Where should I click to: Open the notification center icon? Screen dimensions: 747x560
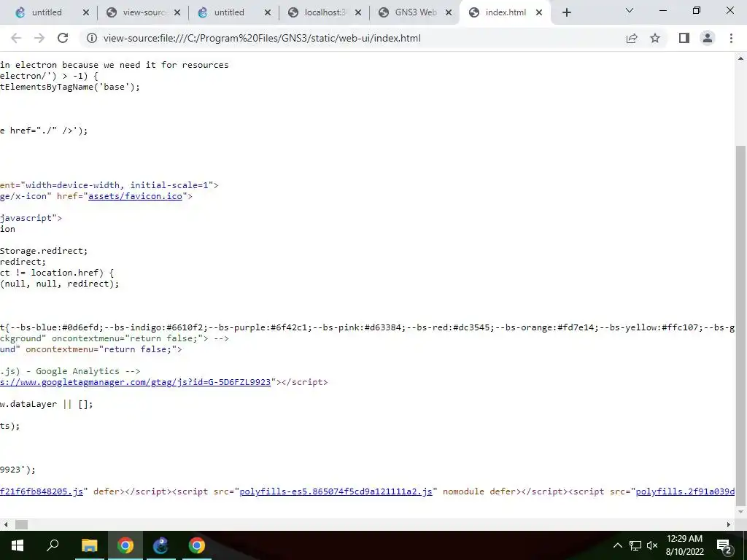[x=724, y=545]
